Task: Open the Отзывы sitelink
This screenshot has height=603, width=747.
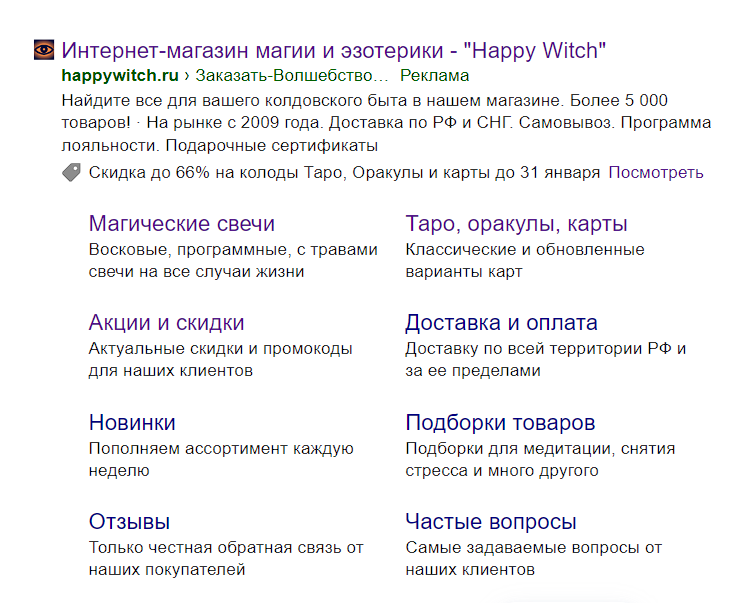Action: point(130,522)
